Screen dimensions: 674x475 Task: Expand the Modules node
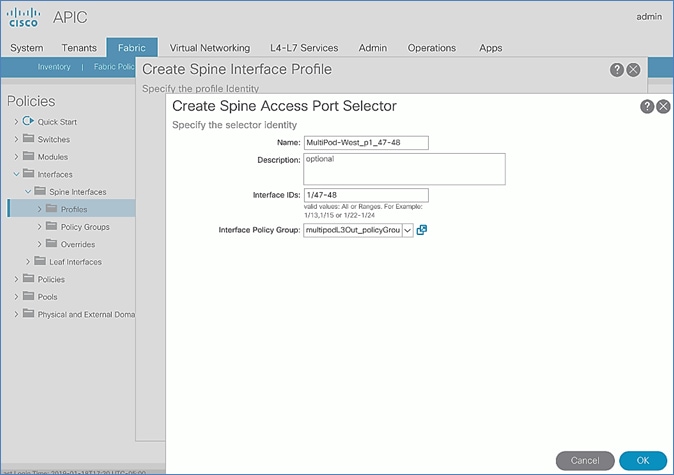click(x=16, y=157)
